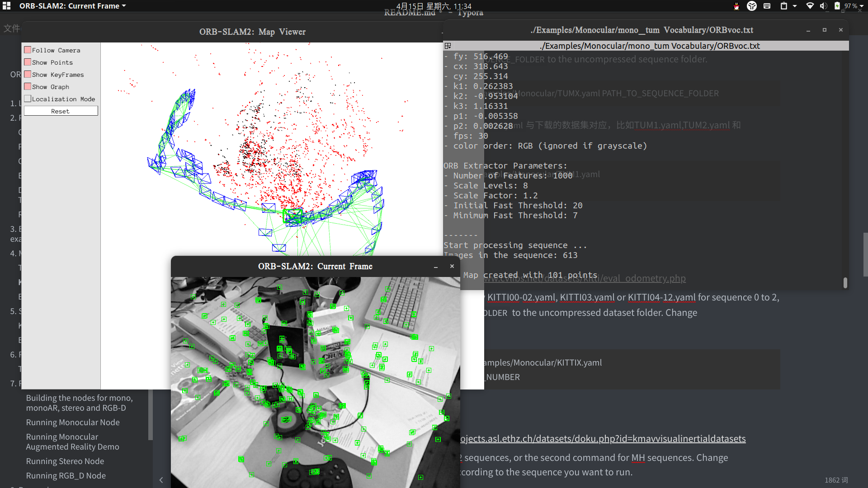This screenshot has width=868, height=488.
Task: Open the QQ penguin tray icon
Action: (736, 6)
